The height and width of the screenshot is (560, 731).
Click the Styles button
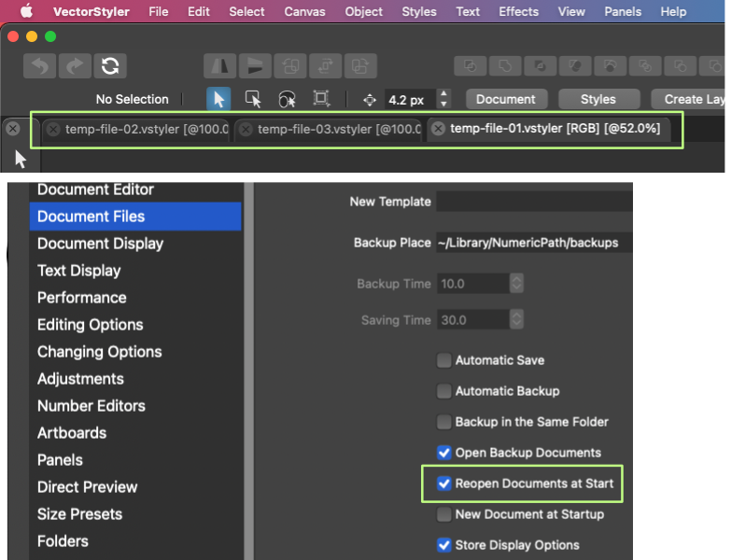[x=598, y=99]
